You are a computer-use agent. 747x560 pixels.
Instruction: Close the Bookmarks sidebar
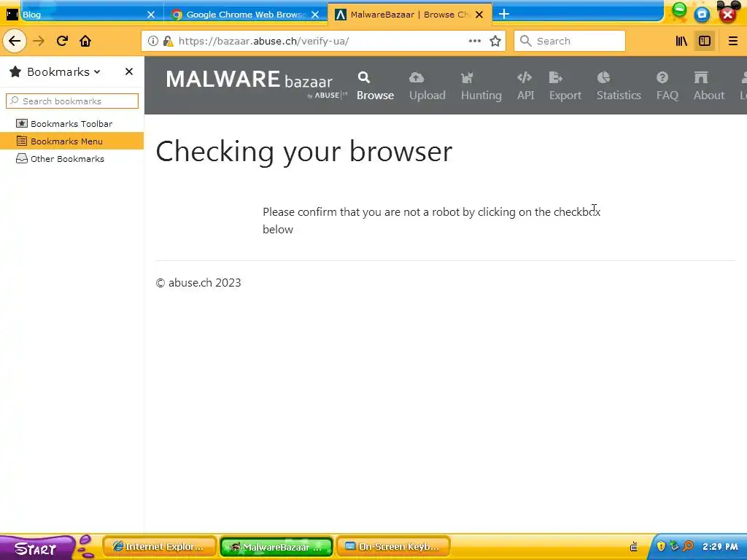[129, 71]
